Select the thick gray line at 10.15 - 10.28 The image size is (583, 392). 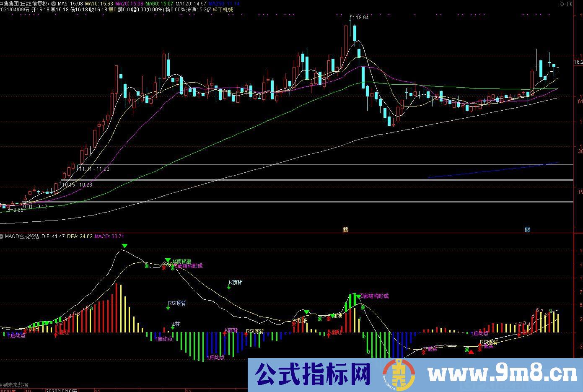[317, 180]
